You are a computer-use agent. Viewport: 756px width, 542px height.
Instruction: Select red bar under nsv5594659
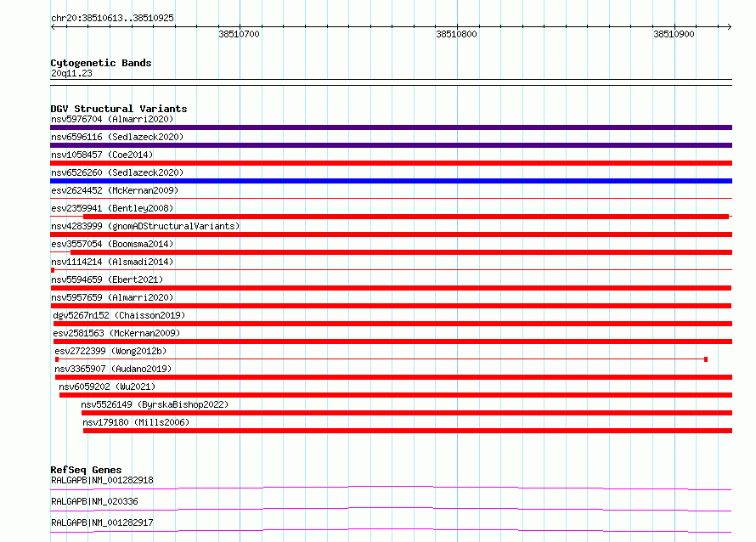[x=391, y=288]
